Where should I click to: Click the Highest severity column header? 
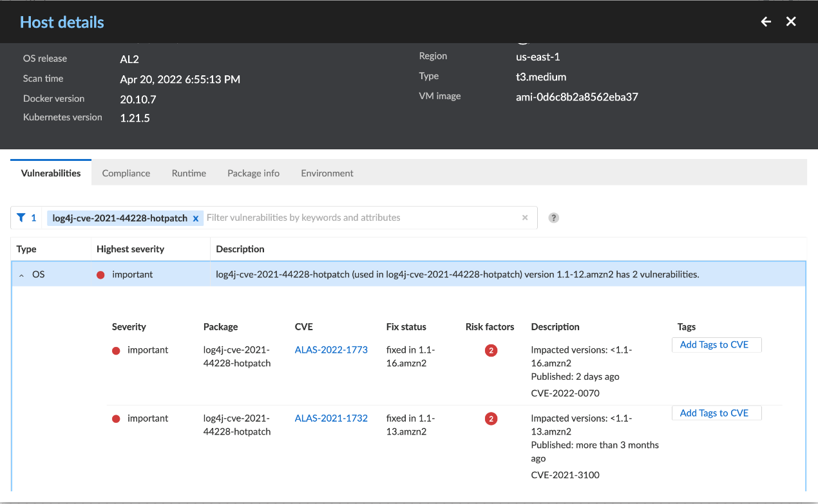[130, 249]
